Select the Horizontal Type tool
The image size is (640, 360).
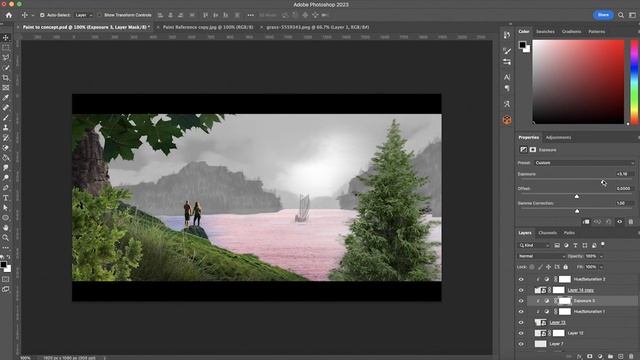coord(6,198)
